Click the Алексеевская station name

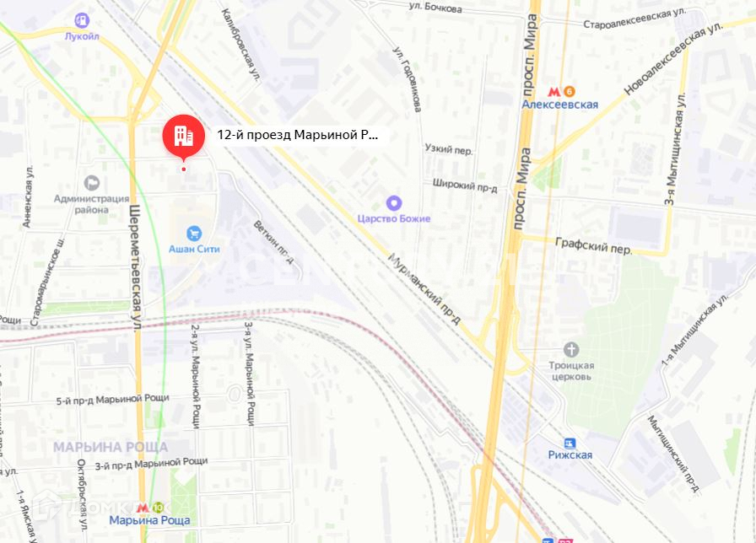tap(559, 105)
